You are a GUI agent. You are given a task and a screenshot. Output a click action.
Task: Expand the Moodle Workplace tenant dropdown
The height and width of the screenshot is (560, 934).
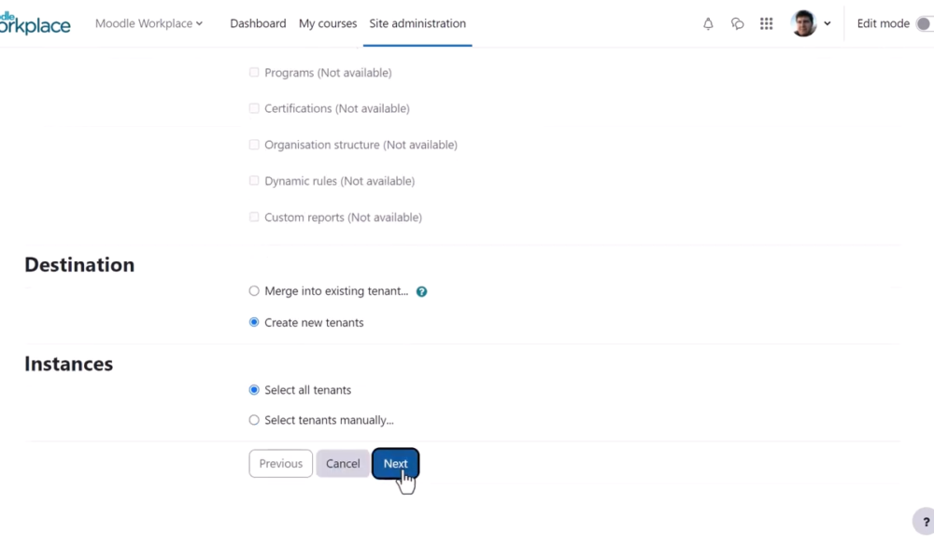click(149, 23)
